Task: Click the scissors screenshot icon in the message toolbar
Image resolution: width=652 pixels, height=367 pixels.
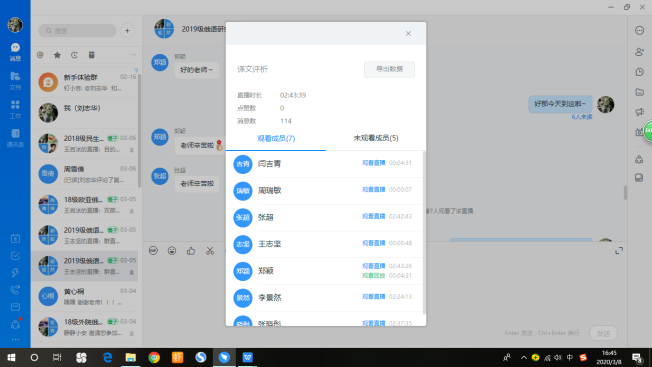Action: [210, 251]
